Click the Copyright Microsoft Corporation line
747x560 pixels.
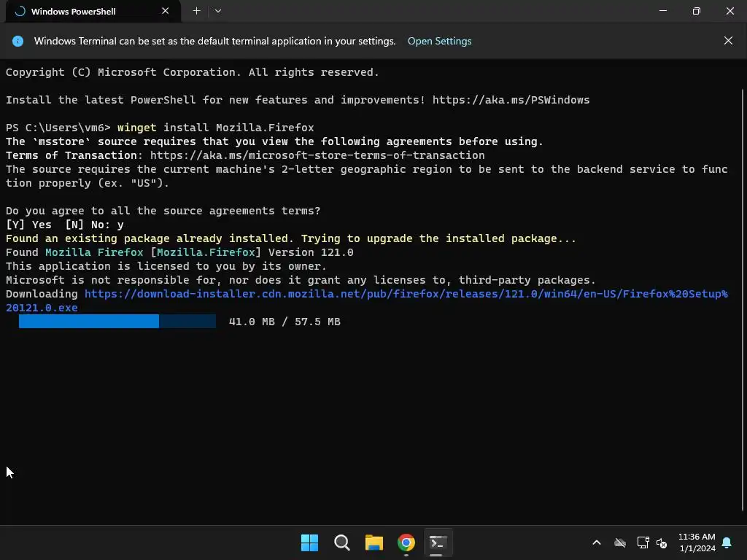(x=193, y=72)
